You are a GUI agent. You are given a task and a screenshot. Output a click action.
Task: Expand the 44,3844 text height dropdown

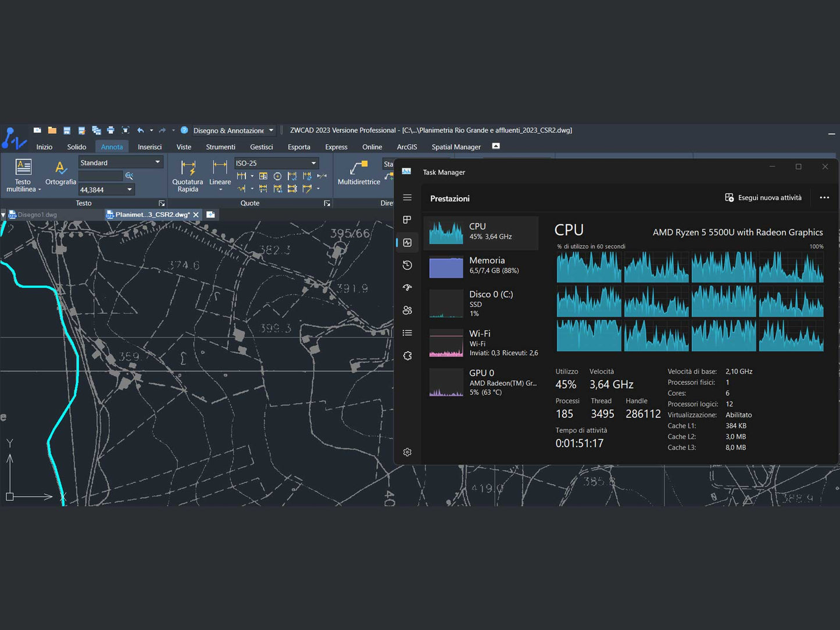click(129, 190)
